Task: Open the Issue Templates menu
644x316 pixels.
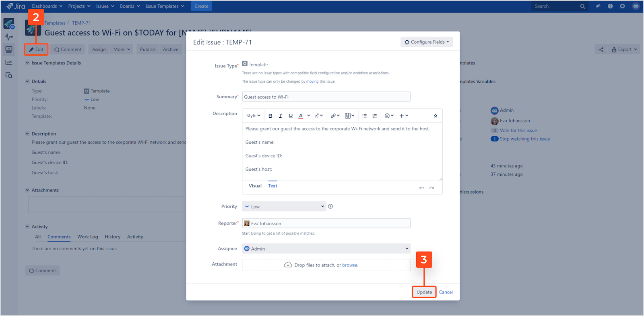Action: click(x=165, y=6)
